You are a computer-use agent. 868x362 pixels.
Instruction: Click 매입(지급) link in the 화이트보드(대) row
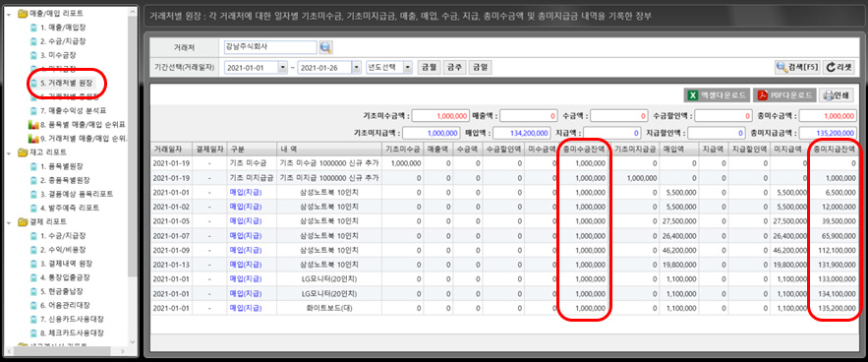(x=245, y=308)
